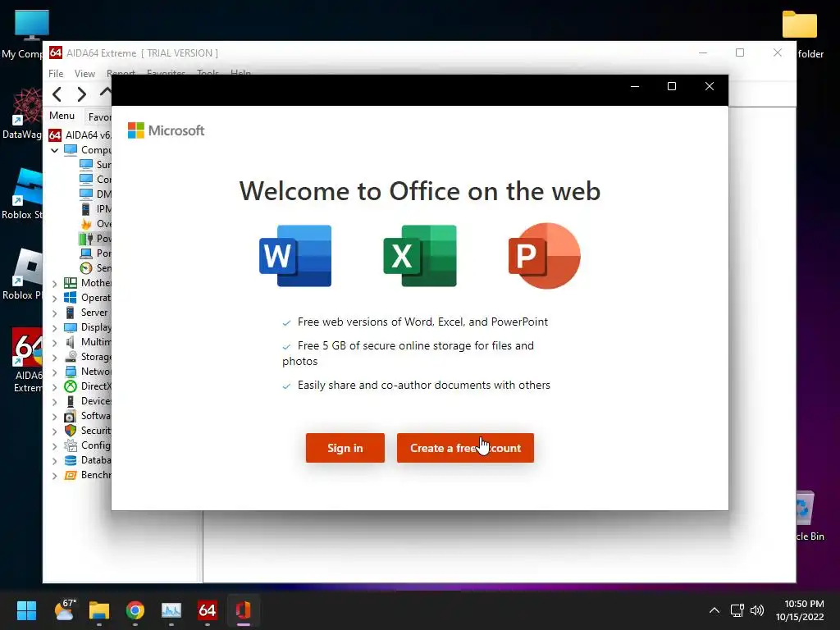Select the AIDA64 root tree item
The width and height of the screenshot is (840, 630).
(80, 135)
